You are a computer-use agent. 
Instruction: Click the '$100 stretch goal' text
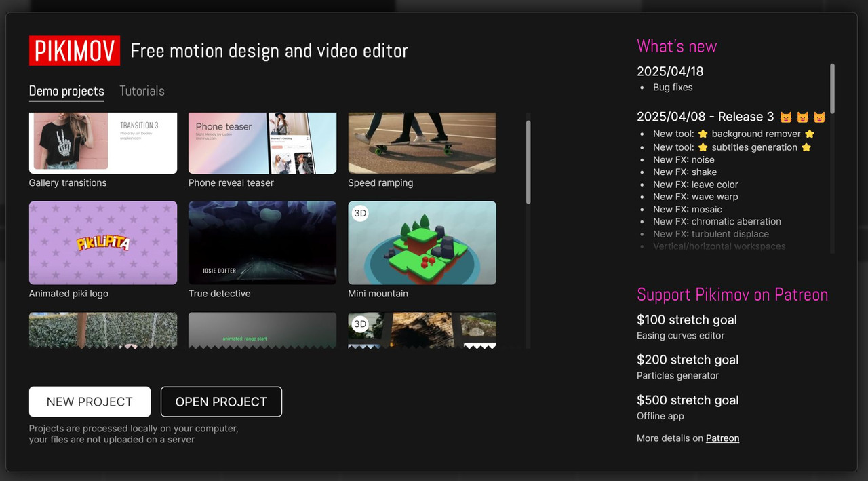687,320
